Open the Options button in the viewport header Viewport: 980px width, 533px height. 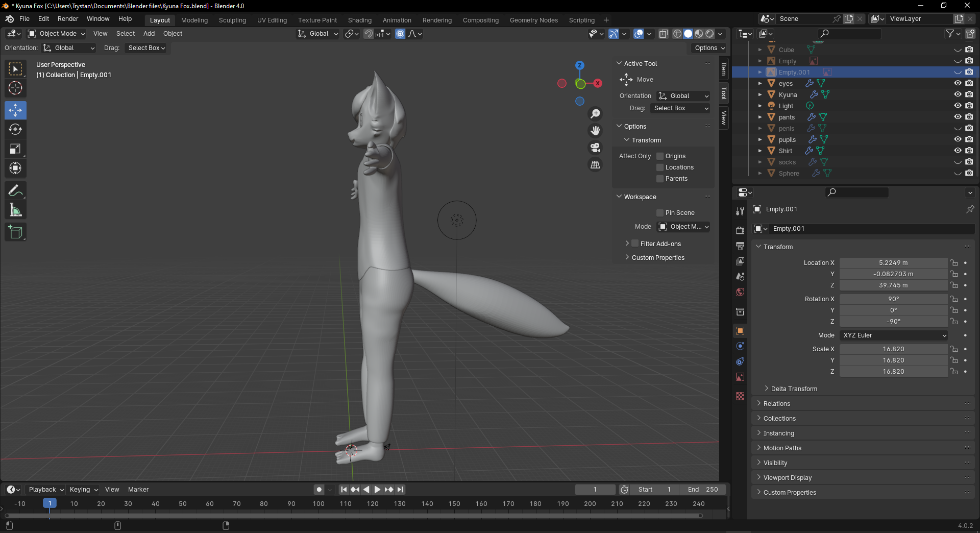709,48
